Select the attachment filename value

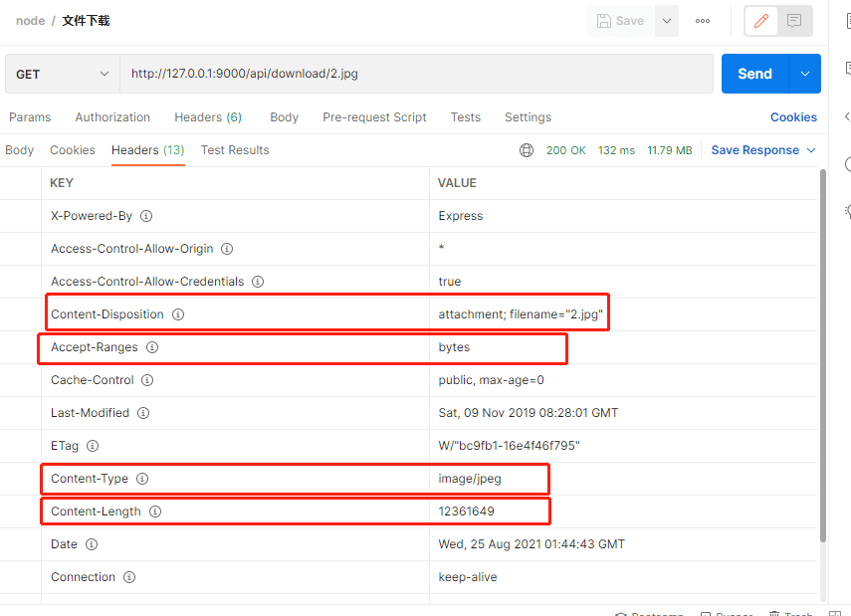[521, 314]
